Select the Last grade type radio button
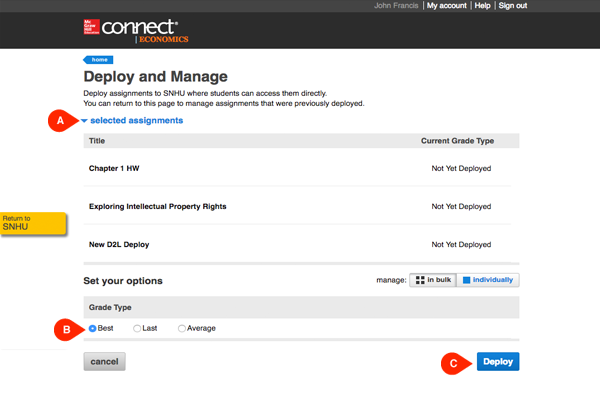The image size is (600, 400). [137, 328]
